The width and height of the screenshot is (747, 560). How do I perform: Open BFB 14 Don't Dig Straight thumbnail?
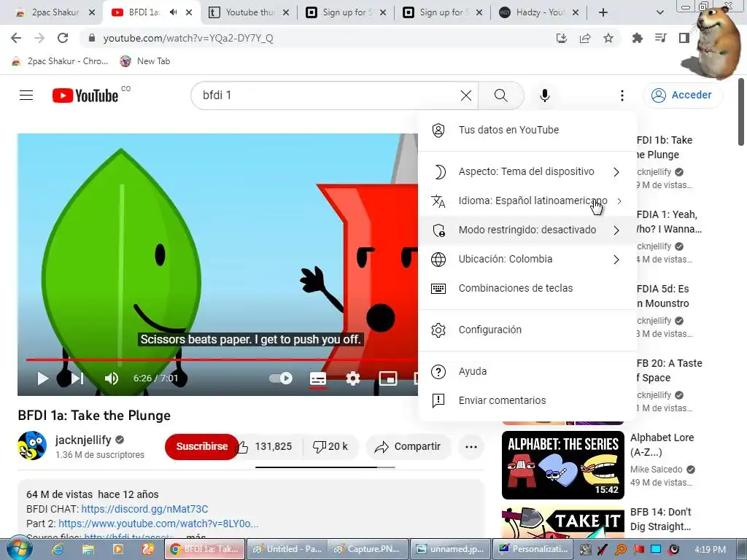[x=562, y=522]
